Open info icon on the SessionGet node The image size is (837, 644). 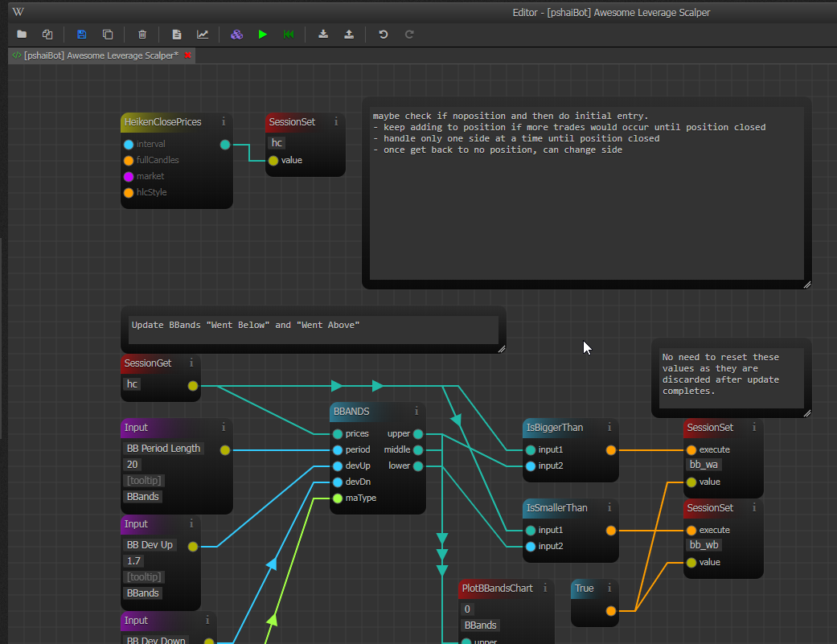(x=191, y=363)
